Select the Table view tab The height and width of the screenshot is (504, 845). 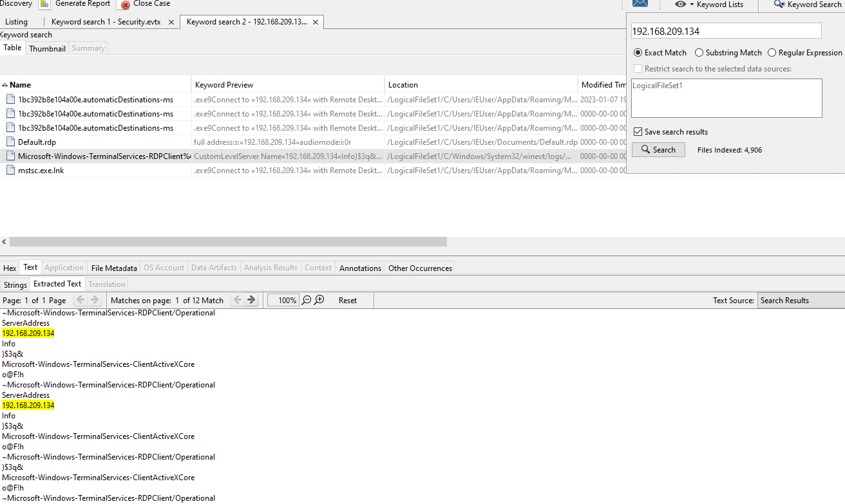[12, 48]
